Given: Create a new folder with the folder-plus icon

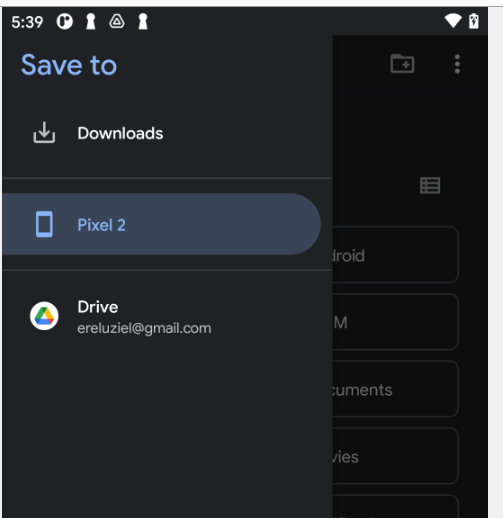Looking at the screenshot, I should (x=402, y=63).
